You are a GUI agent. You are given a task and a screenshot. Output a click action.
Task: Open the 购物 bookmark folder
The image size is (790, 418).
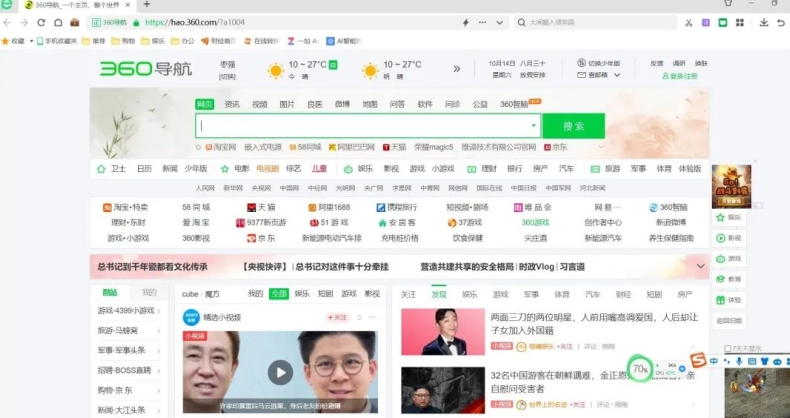coord(123,41)
